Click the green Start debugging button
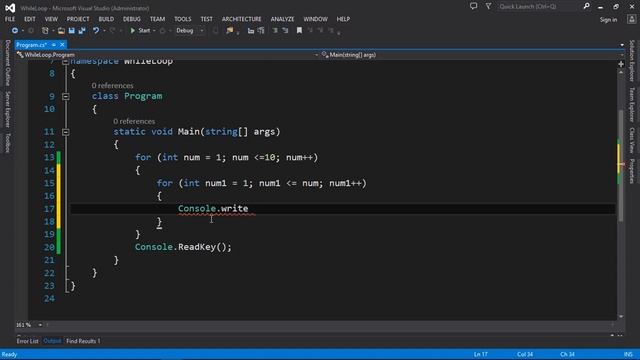The width and height of the screenshot is (640, 360). (x=140, y=31)
